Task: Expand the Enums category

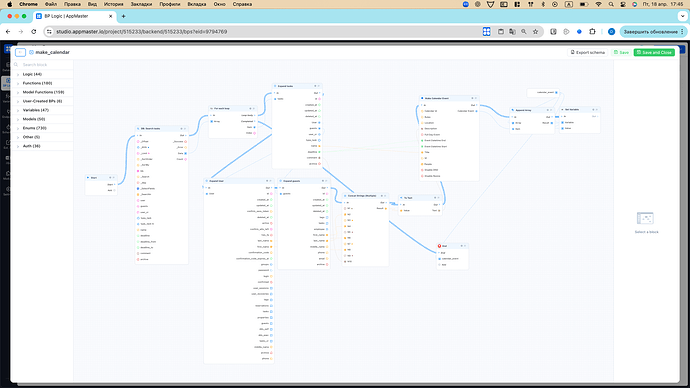Action: (x=43, y=128)
